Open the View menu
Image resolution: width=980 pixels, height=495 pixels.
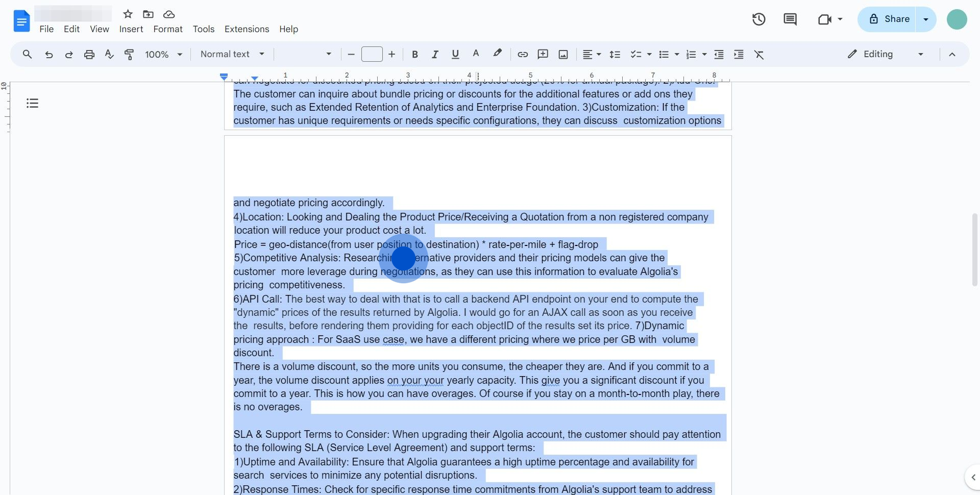click(x=100, y=29)
